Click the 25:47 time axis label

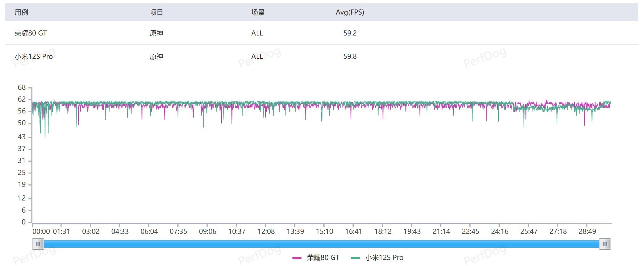[529, 232]
